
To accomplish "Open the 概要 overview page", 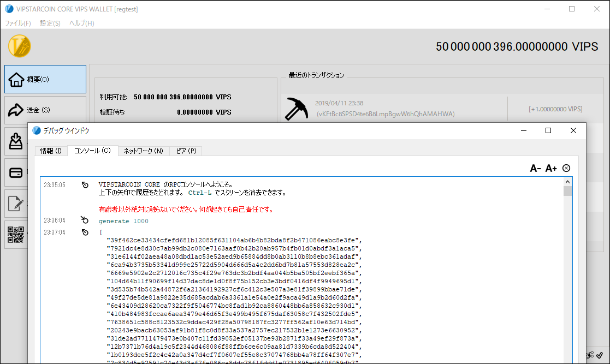I will pyautogui.click(x=45, y=79).
